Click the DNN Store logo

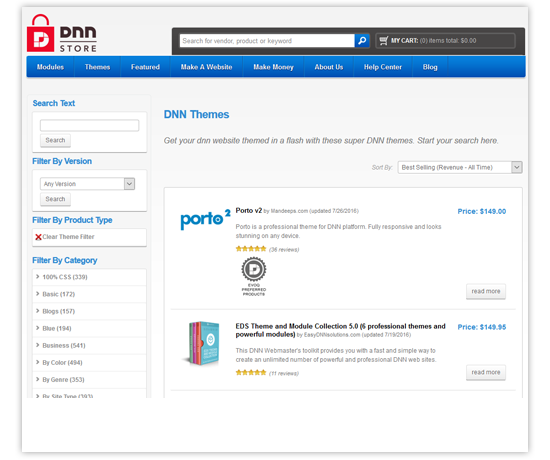(x=62, y=33)
